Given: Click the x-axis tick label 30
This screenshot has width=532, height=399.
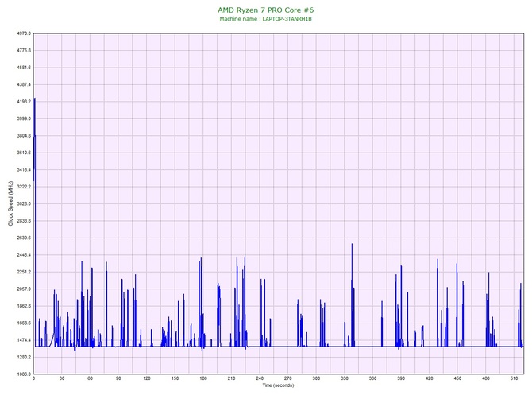Looking at the screenshot, I should pos(62,378).
